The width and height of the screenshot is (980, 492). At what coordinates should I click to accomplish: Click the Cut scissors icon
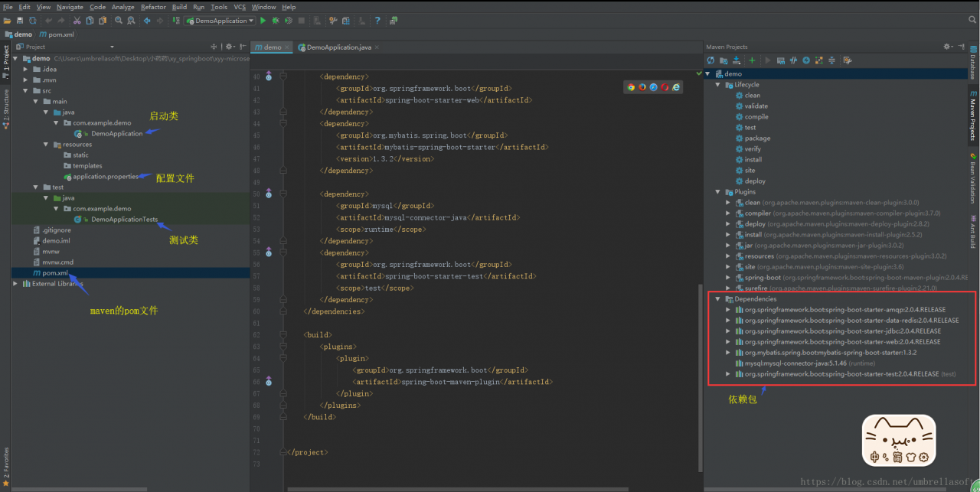(x=79, y=21)
